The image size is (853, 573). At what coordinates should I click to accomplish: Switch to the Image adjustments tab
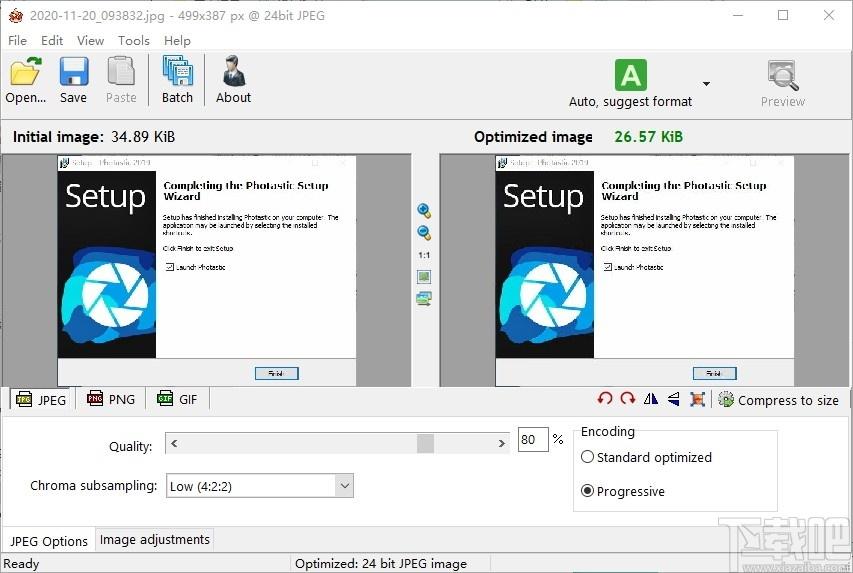click(154, 540)
